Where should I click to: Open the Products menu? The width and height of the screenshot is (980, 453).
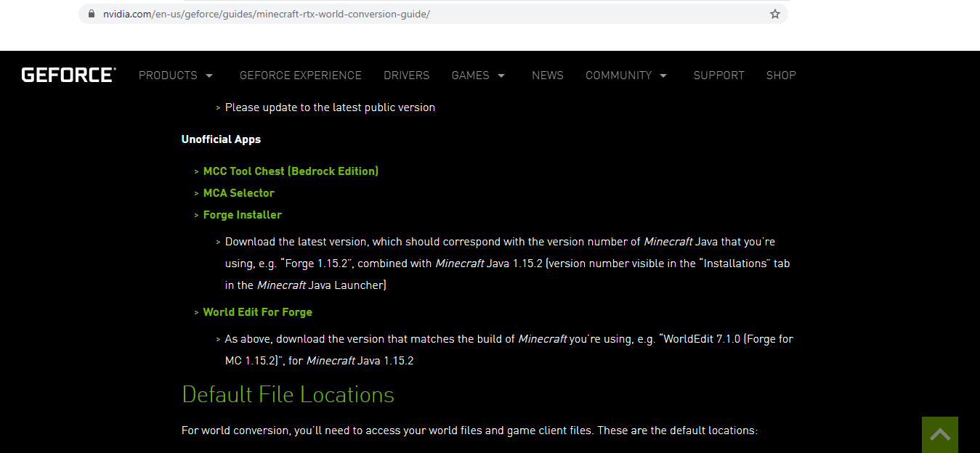168,75
